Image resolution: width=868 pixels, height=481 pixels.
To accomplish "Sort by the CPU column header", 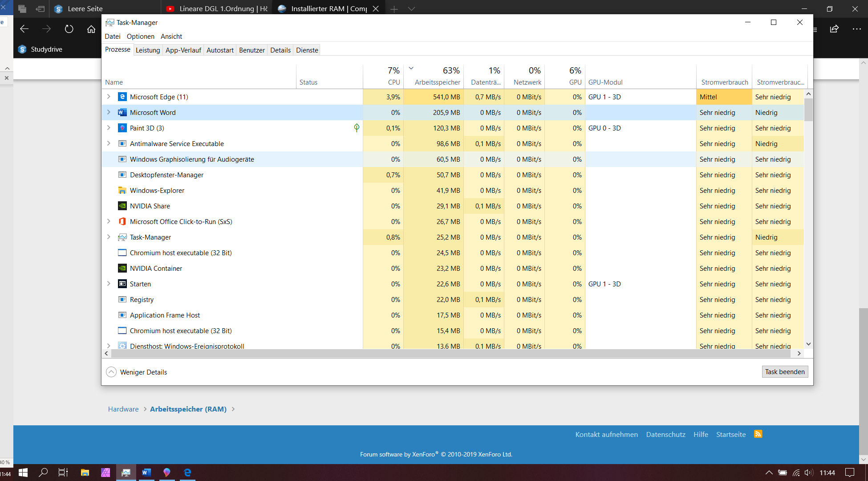I will (384, 76).
